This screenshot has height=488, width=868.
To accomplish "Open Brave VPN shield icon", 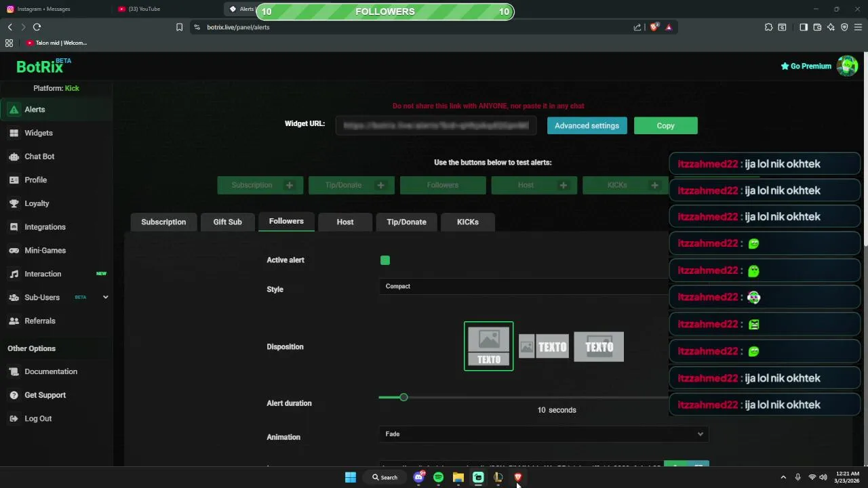I will coord(844,27).
